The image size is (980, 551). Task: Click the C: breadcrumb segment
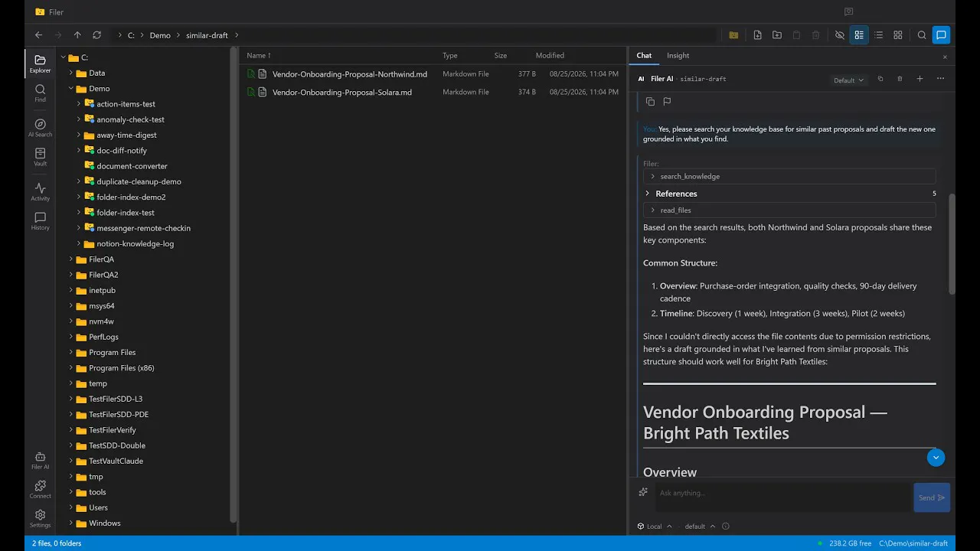[x=131, y=35]
